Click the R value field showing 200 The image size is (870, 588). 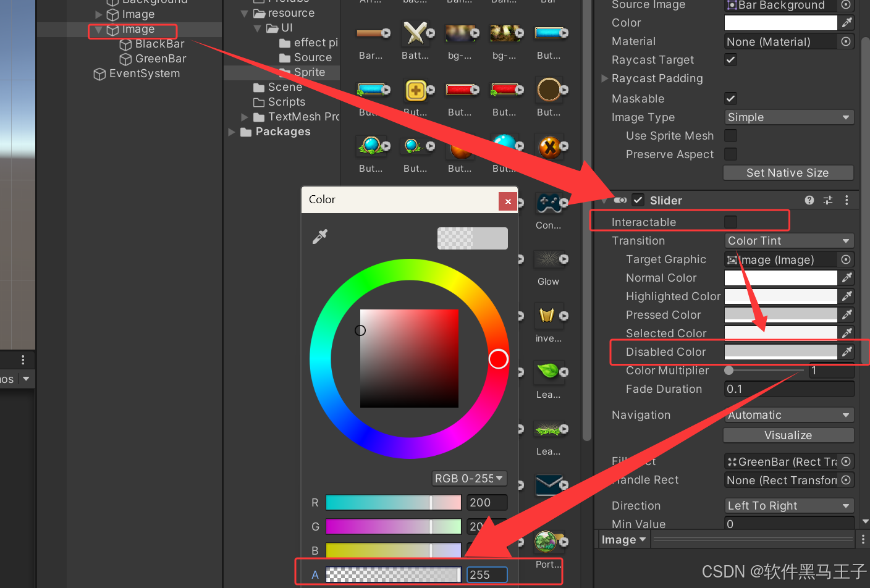click(487, 503)
